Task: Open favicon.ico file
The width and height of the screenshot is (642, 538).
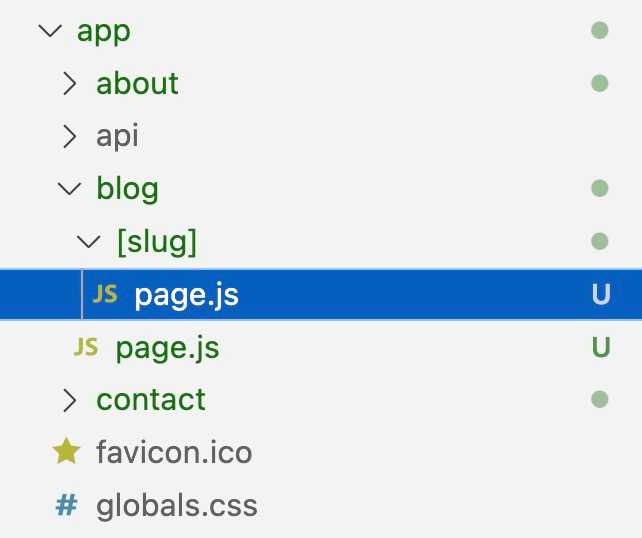Action: (x=174, y=452)
